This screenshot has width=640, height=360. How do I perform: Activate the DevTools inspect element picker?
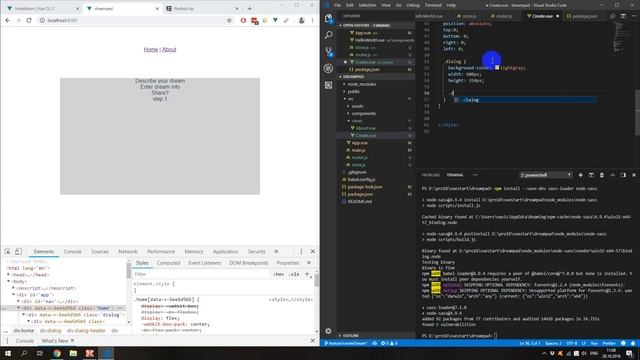7,251
